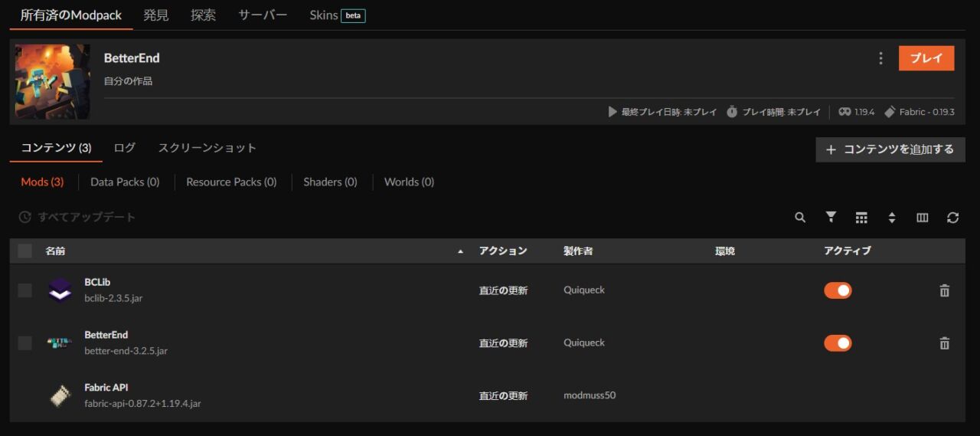
Task: Click file name bclib-2.3.5.jar
Action: 113,298
